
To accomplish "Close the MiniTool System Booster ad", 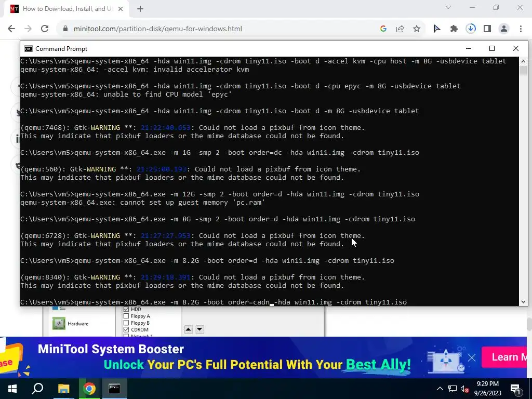I will click(472, 357).
